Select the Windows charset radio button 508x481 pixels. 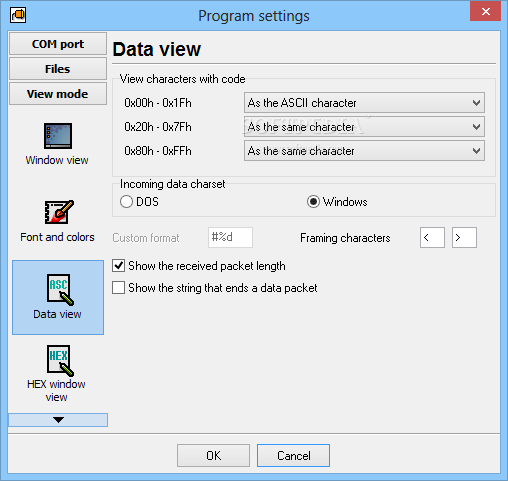pyautogui.click(x=313, y=202)
